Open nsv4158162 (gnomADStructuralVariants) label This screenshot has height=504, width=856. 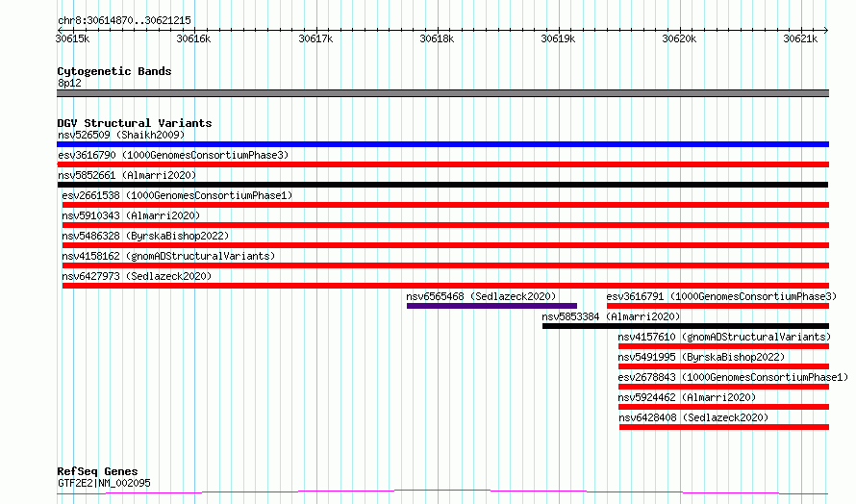(x=168, y=256)
